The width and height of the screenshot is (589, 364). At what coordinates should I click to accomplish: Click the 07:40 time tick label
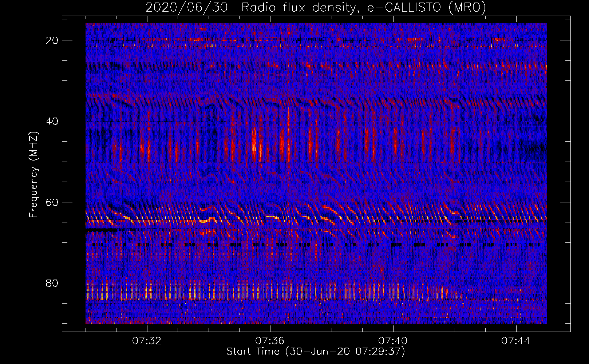393,341
